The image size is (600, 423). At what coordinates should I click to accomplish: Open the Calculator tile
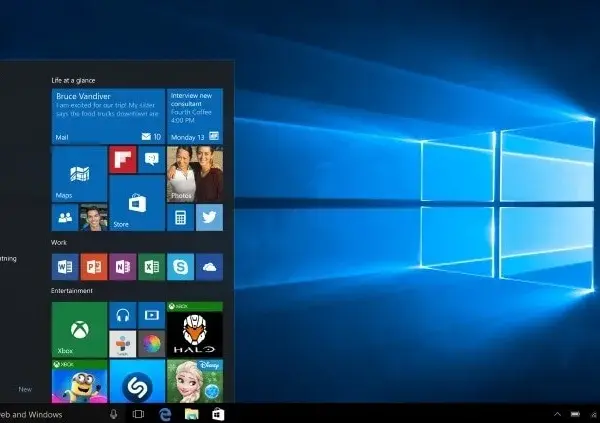click(x=180, y=217)
